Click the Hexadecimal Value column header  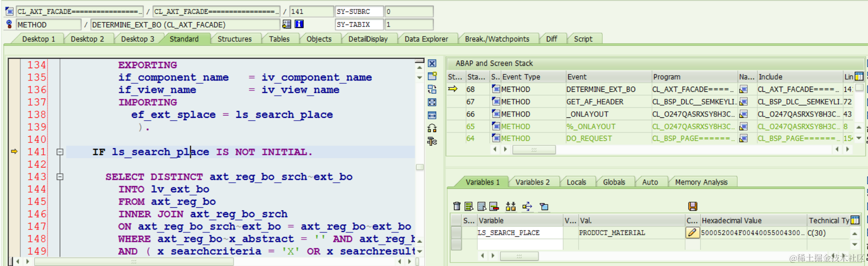point(753,221)
